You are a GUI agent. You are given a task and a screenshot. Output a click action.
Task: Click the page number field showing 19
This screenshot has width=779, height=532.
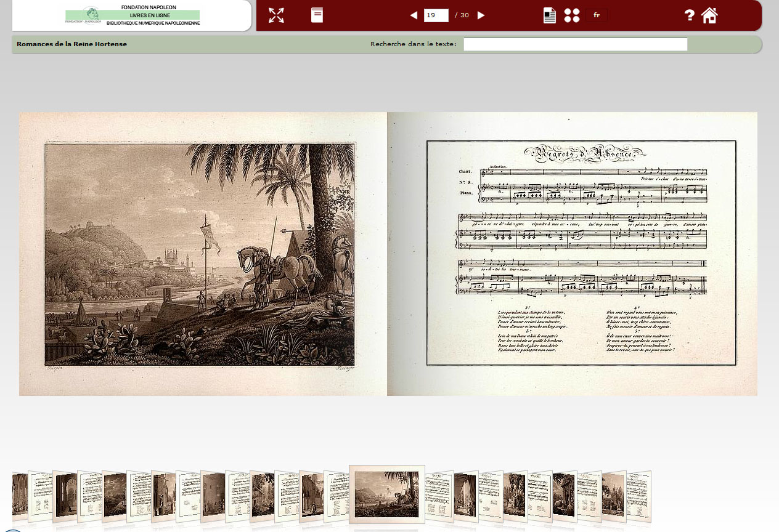(x=436, y=15)
